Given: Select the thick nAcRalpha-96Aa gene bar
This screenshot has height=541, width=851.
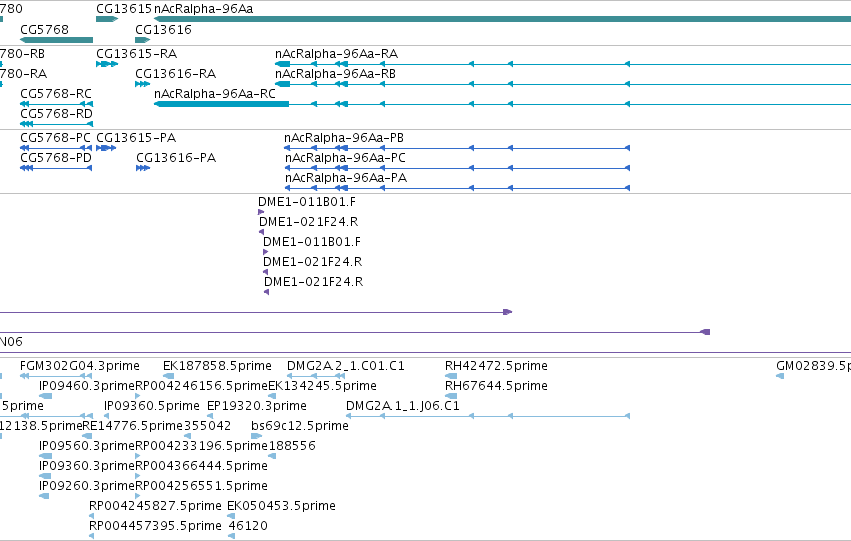Looking at the screenshot, I should coord(503,19).
